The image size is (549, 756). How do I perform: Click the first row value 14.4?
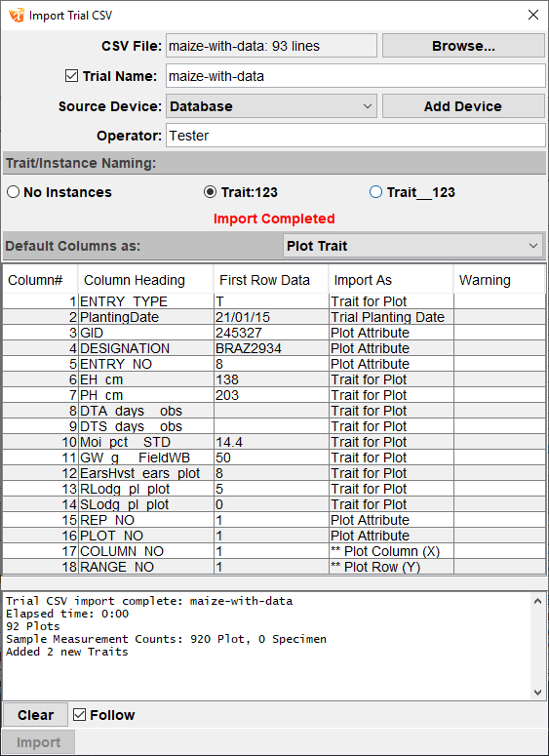(x=271, y=442)
